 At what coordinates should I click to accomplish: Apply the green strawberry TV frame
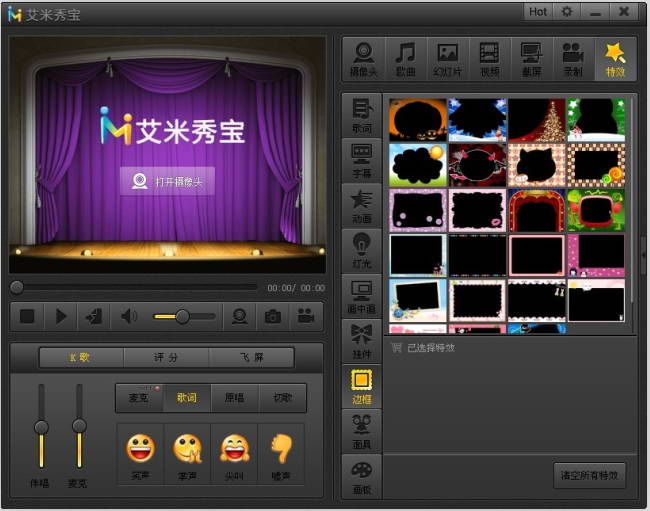point(596,210)
